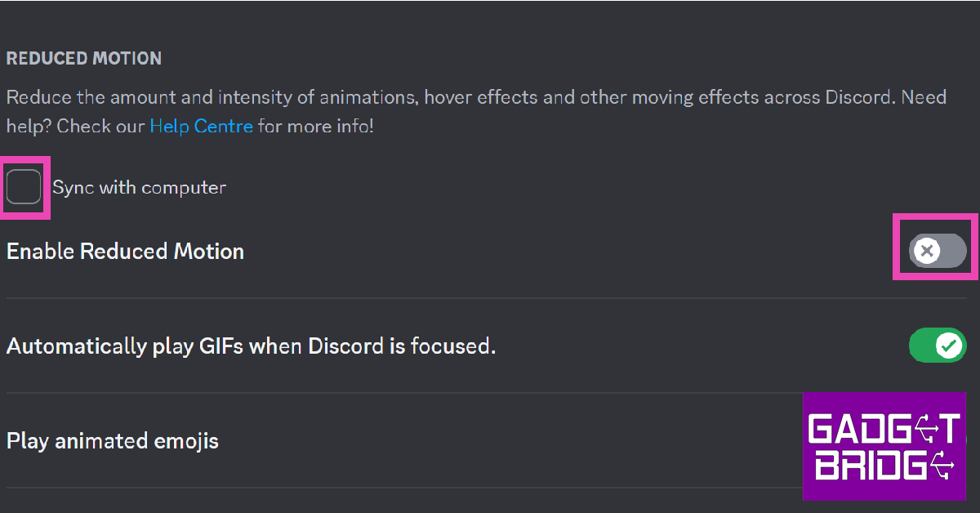This screenshot has width=980, height=513.
Task: Click the Reduced Motion section heading
Action: click(x=83, y=59)
